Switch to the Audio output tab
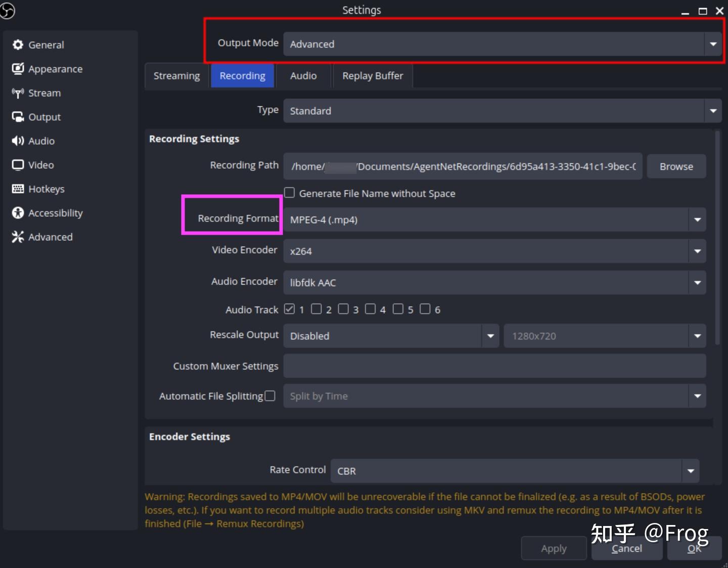Viewport: 728px width, 568px height. coord(303,76)
